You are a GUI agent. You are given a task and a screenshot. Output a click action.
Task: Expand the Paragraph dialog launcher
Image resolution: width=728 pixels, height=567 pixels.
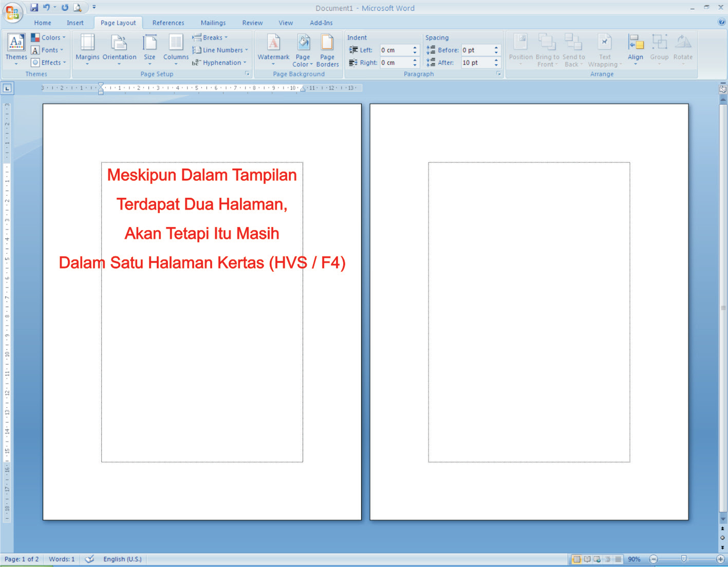coord(498,74)
